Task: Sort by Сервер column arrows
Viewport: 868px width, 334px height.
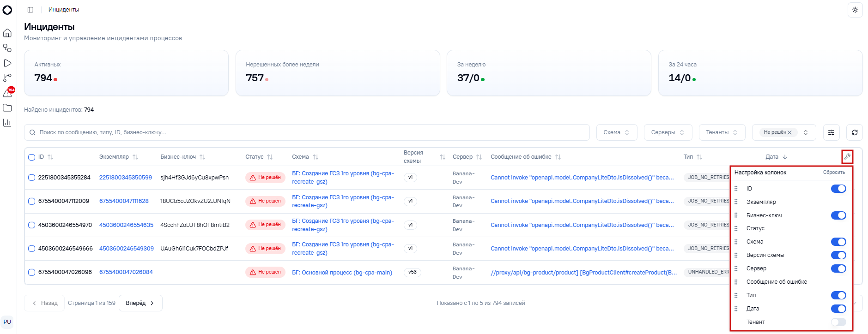Action: pos(479,157)
